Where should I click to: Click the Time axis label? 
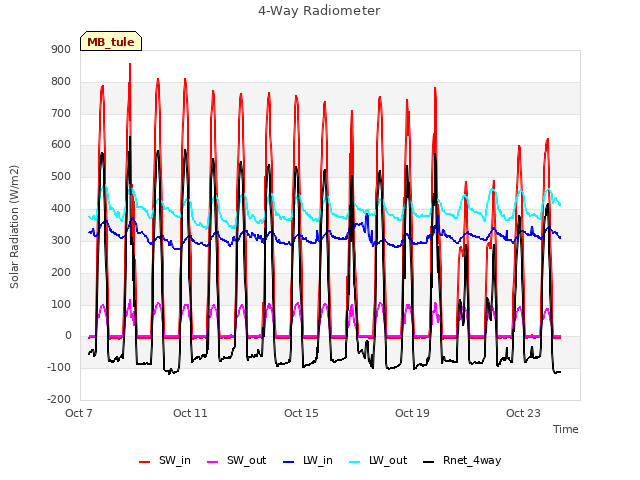click(x=566, y=429)
